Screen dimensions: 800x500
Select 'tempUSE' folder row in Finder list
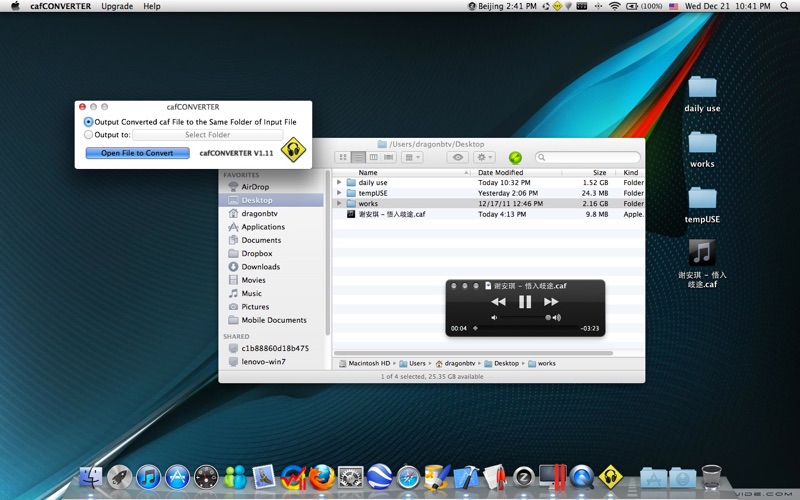[x=488, y=193]
